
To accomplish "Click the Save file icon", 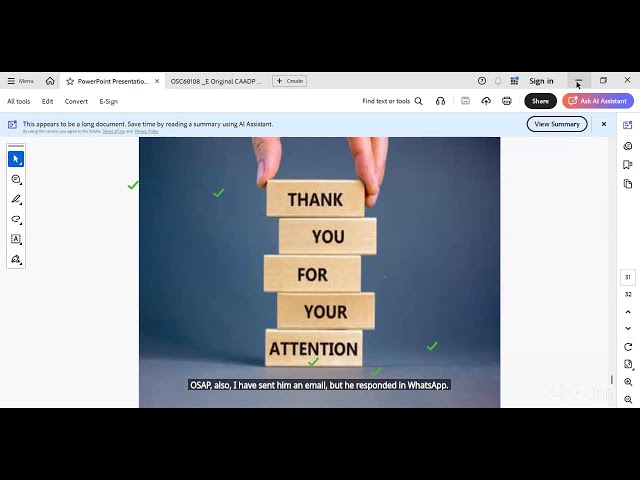I will point(465,101).
